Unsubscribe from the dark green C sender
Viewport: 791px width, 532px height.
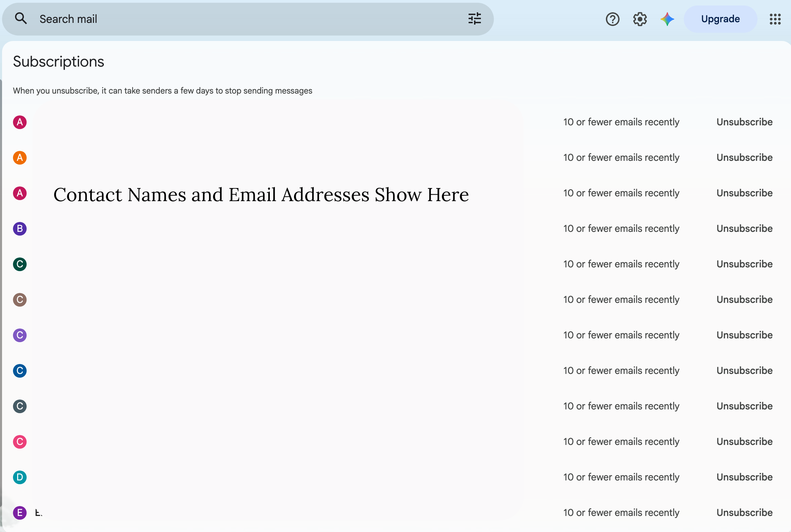click(745, 264)
